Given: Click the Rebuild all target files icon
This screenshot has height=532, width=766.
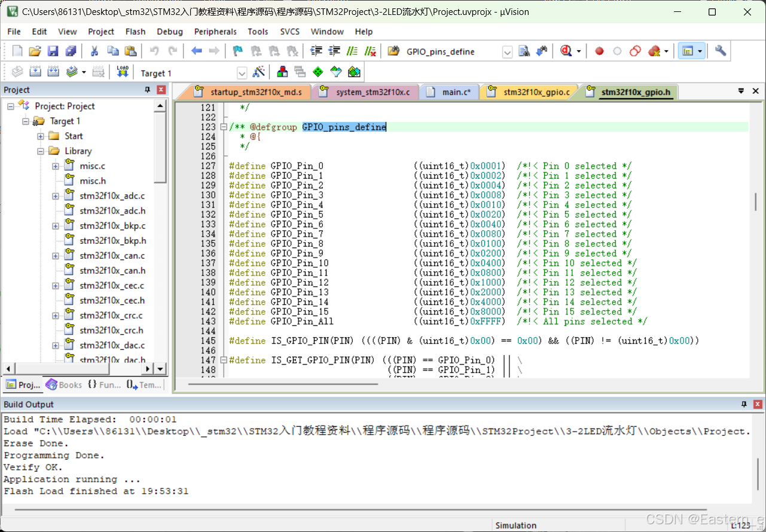Looking at the screenshot, I should (53, 72).
